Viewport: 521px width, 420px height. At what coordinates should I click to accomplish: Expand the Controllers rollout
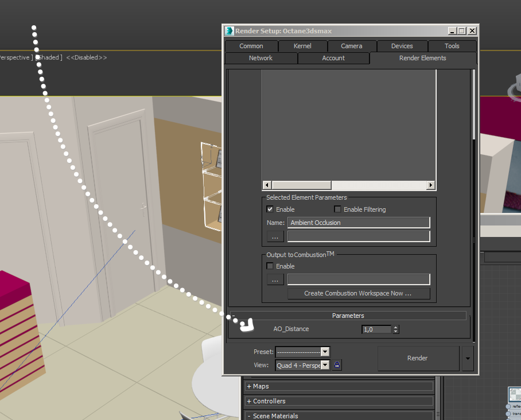(339, 401)
